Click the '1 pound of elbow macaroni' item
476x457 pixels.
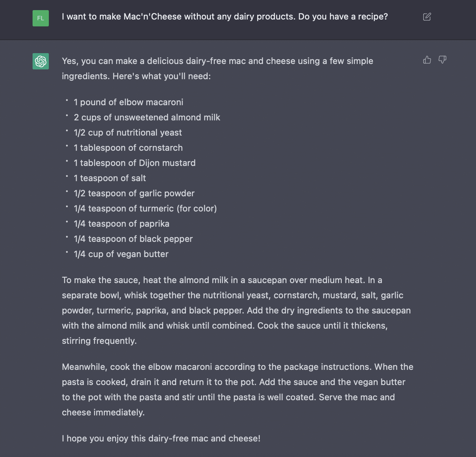coord(128,102)
